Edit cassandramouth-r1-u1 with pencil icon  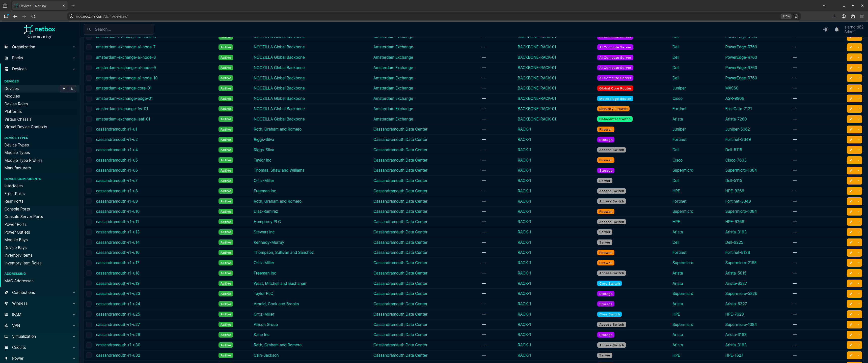tap(851, 129)
